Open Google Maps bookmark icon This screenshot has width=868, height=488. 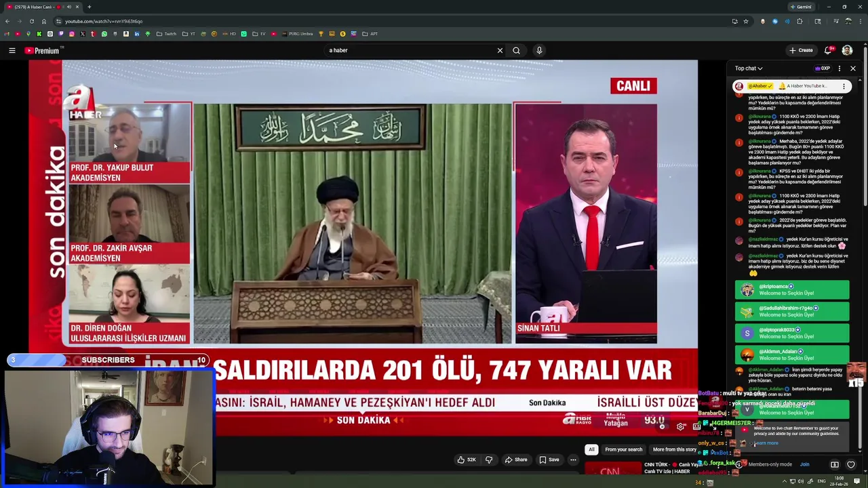[x=28, y=33]
